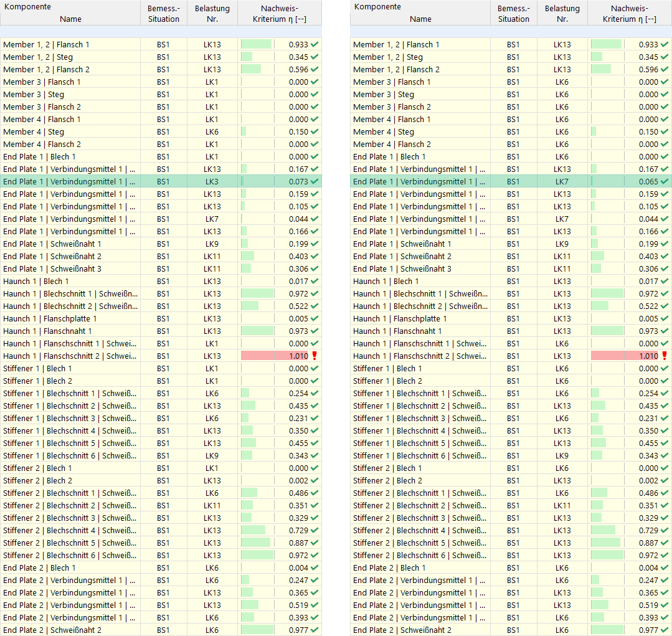Click red exclamation mark in right table

pos(665,356)
